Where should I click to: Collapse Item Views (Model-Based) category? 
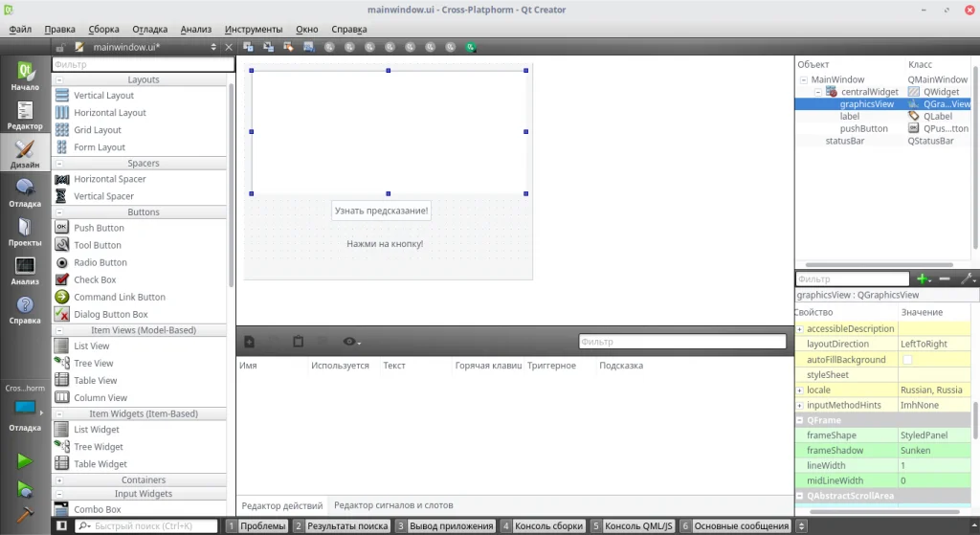pos(59,330)
